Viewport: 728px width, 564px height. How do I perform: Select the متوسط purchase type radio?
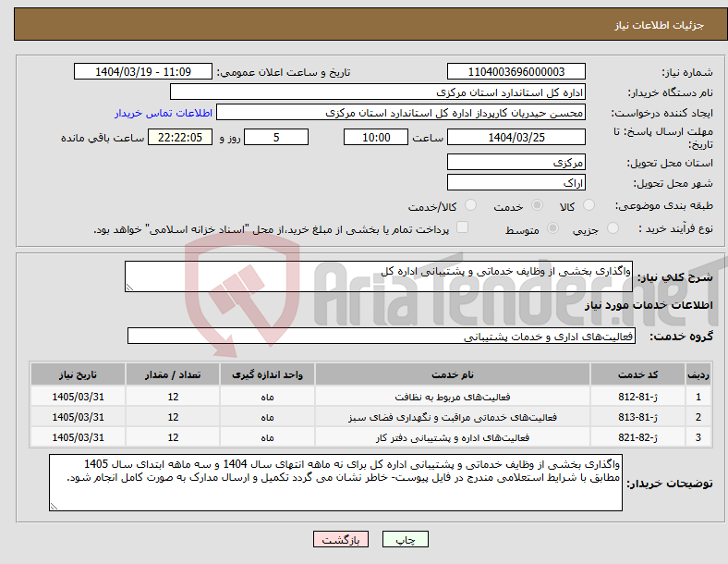[552, 227]
